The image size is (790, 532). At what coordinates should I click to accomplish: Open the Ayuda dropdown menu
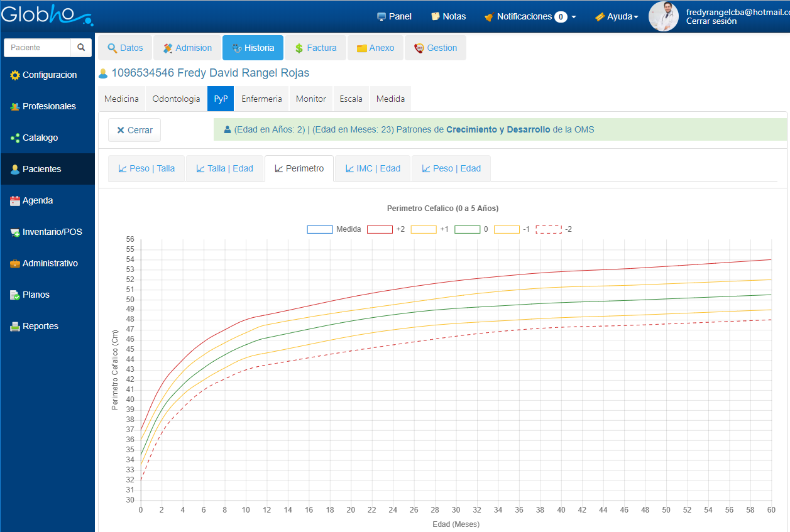point(617,16)
